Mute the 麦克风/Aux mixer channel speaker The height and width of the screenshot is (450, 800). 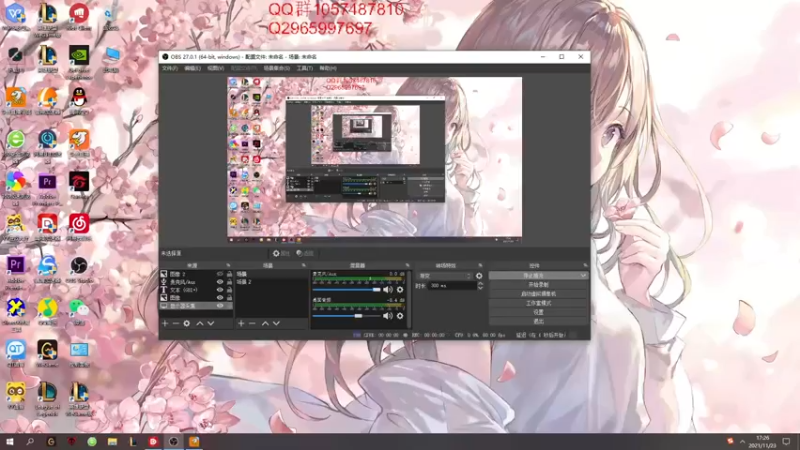tap(388, 290)
